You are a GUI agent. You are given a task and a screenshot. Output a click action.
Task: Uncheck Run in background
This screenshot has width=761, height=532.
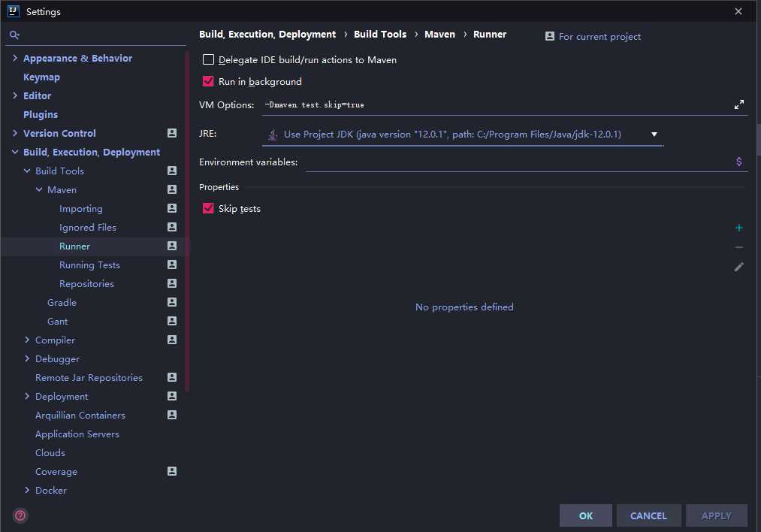(x=208, y=82)
